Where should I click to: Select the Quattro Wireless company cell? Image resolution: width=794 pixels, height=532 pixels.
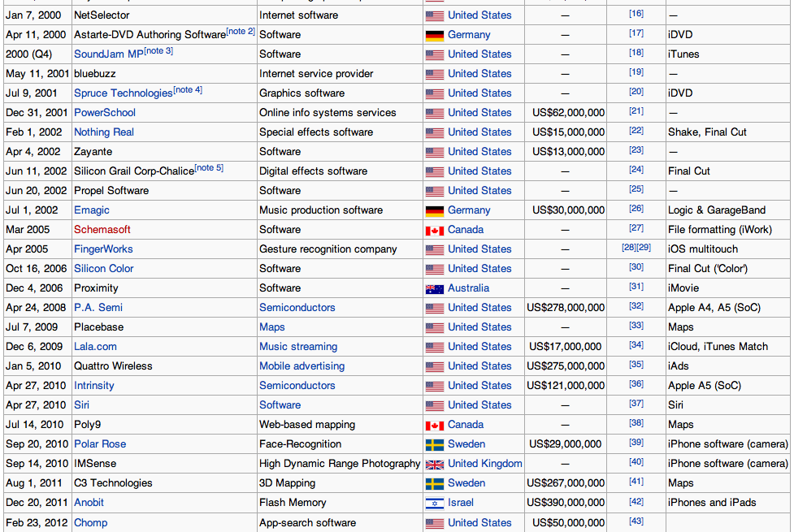point(165,366)
